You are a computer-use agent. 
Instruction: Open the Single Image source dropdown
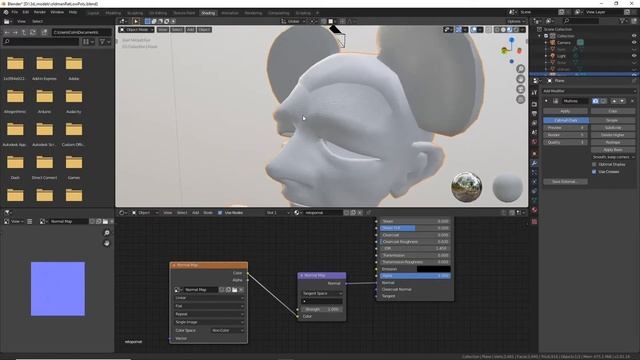point(209,322)
